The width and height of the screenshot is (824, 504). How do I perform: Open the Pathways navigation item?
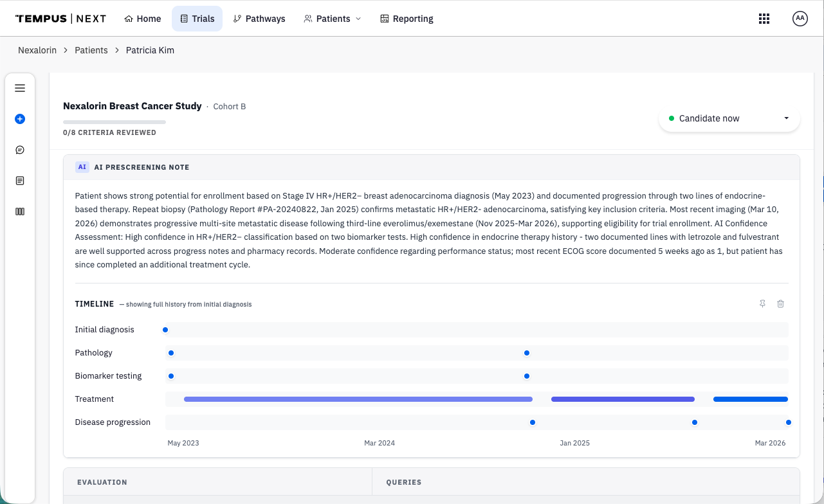[259, 19]
